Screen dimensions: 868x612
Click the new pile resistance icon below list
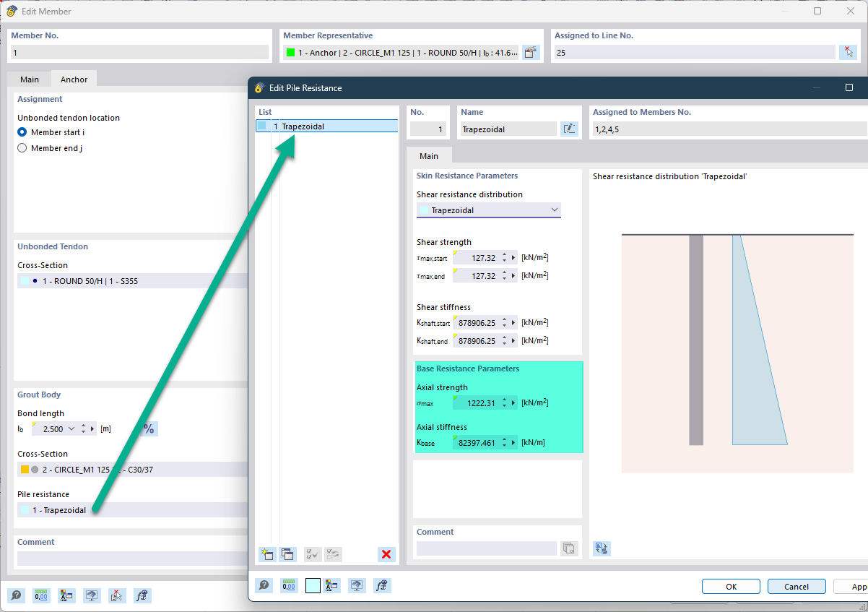pyautogui.click(x=267, y=554)
